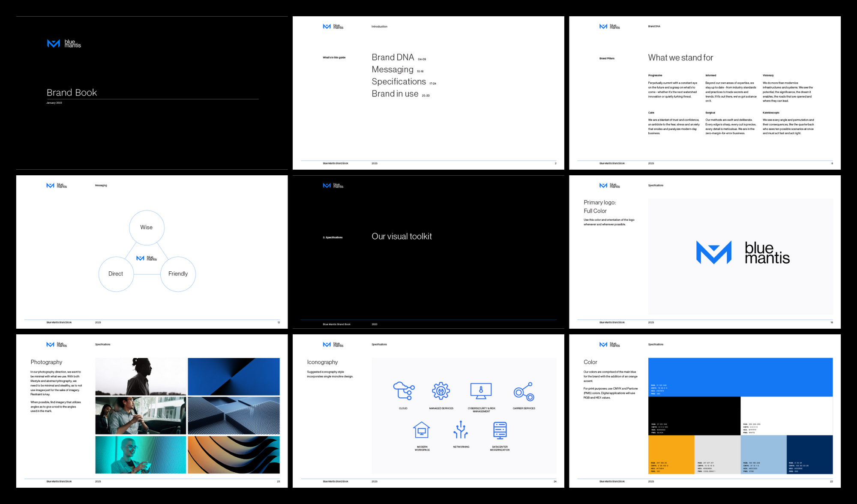This screenshot has width=857, height=504.
Task: Click the What we stand for heading
Action: tap(680, 57)
